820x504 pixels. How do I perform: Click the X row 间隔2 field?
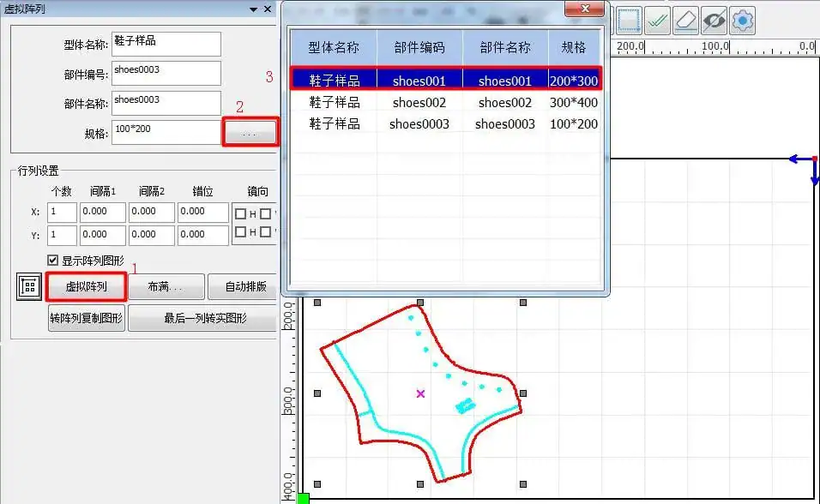coord(152,213)
